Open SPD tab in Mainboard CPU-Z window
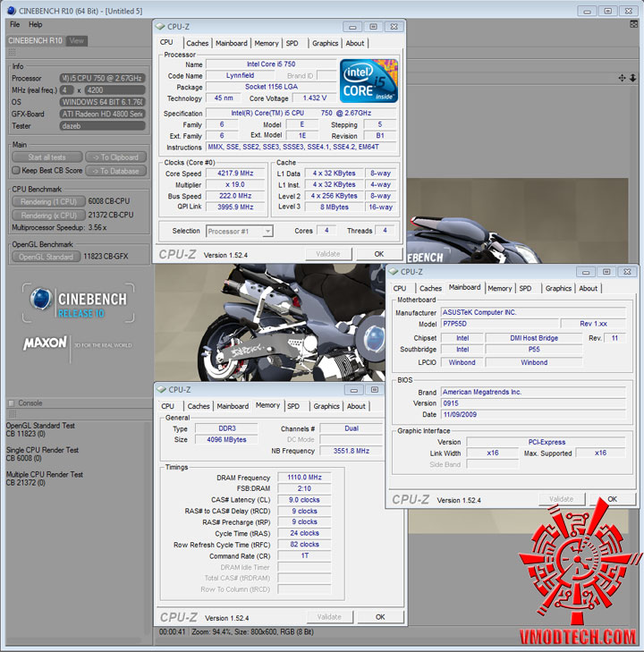 526,289
